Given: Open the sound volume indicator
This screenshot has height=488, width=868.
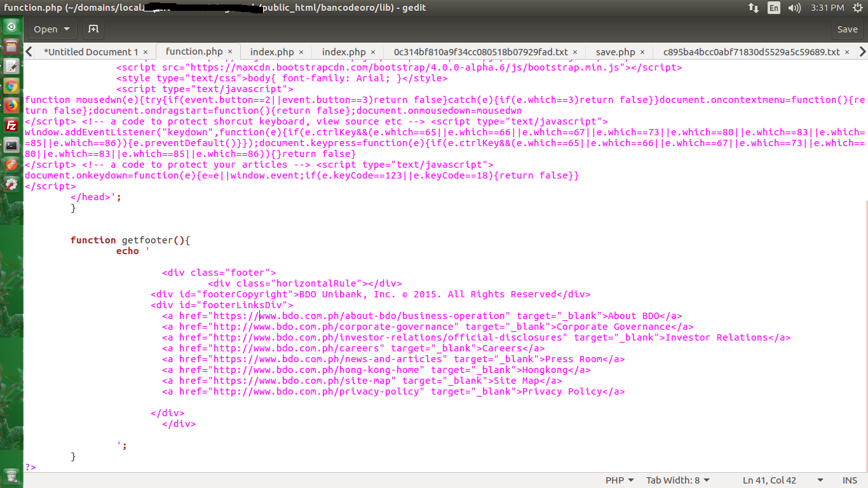Looking at the screenshot, I should pos(794,8).
